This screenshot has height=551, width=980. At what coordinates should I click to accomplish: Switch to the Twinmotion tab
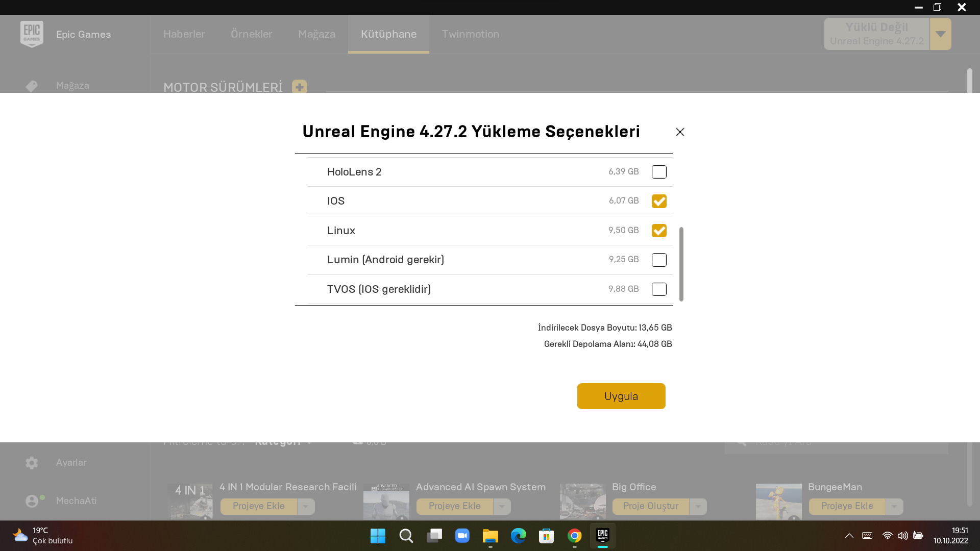(x=471, y=34)
